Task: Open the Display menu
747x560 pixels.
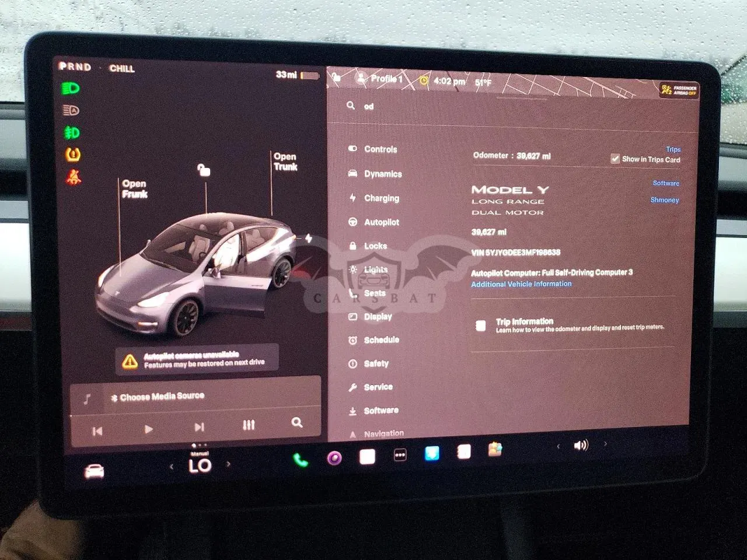Action: (370, 317)
